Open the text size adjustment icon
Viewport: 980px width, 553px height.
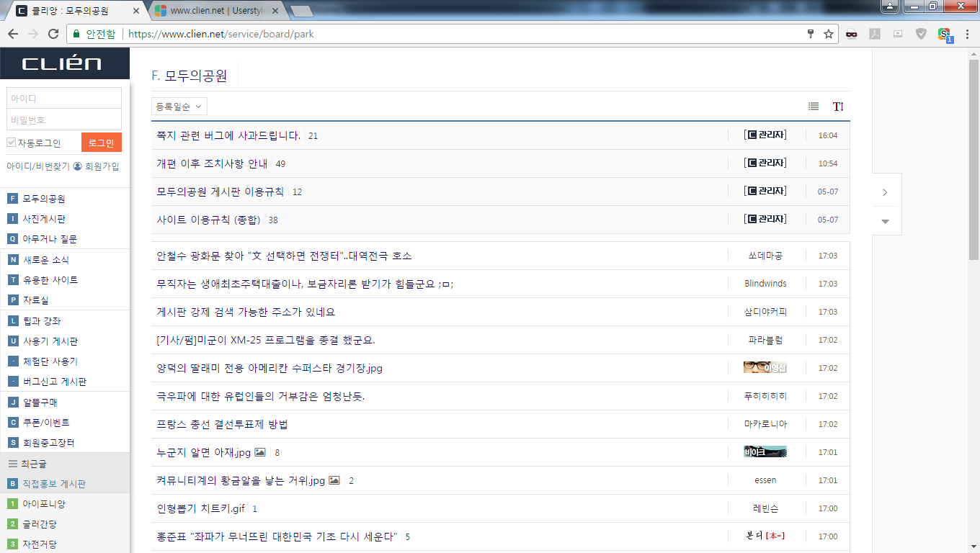pos(837,106)
